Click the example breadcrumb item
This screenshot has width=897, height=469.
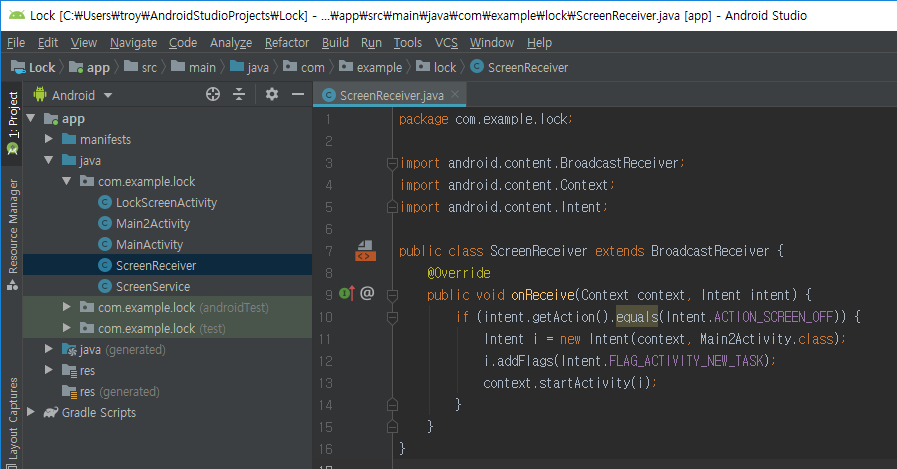point(371,67)
